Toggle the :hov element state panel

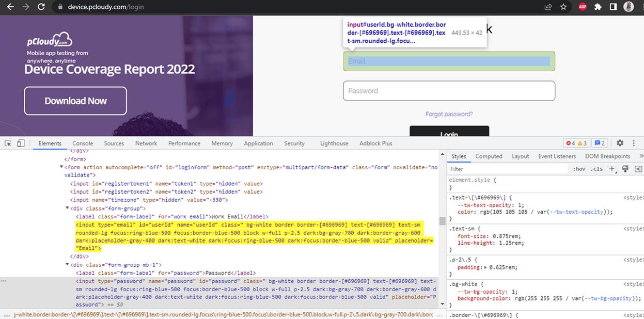pos(579,169)
